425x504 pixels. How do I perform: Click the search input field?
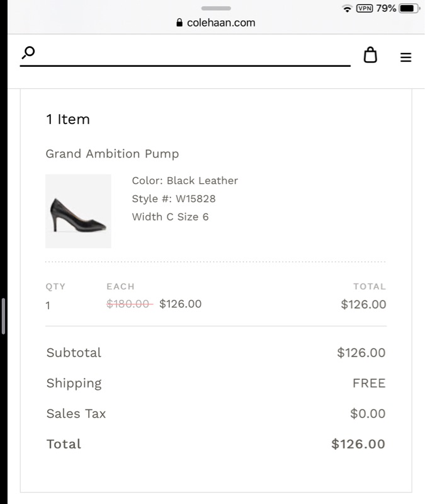coord(189,54)
